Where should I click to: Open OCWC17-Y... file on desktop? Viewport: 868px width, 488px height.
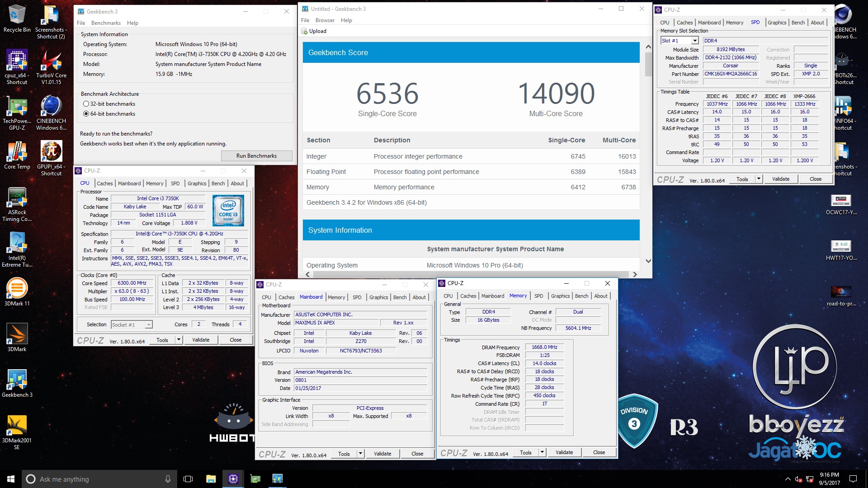pos(841,204)
